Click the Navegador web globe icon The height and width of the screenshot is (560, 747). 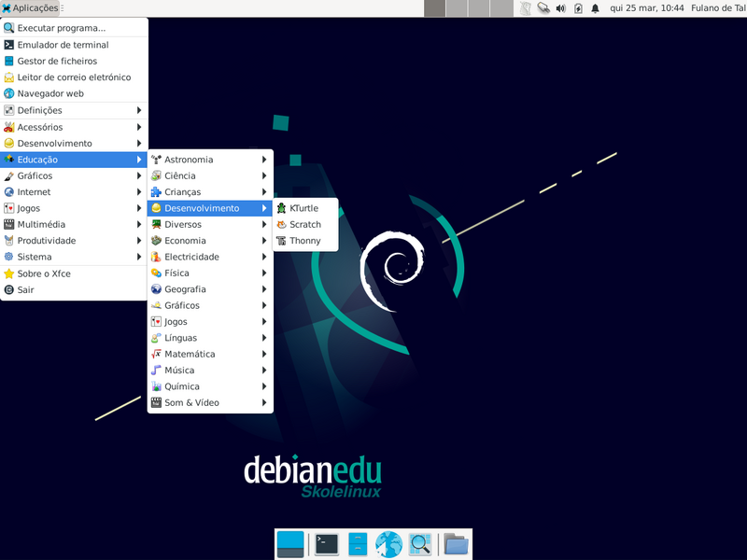9,93
